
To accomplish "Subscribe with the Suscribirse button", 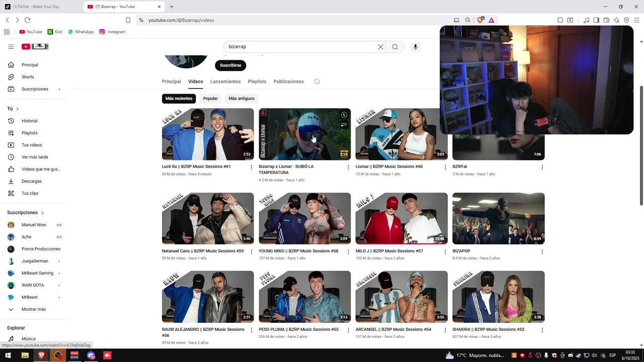I will [230, 65].
